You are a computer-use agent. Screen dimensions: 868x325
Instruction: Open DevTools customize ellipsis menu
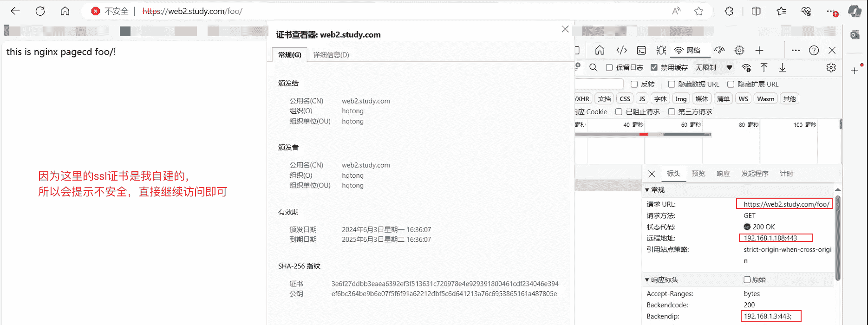(x=796, y=50)
